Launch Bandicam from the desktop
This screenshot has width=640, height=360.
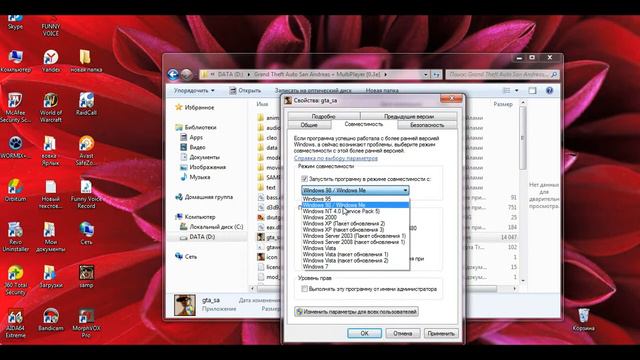pos(51,320)
